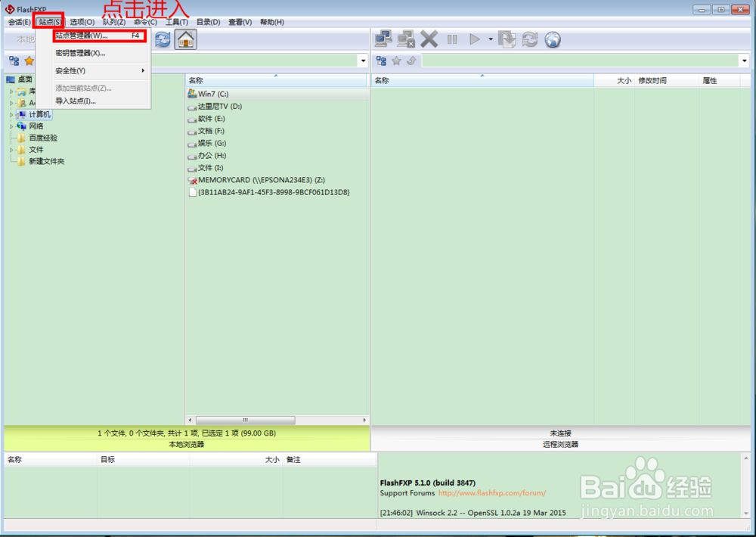The height and width of the screenshot is (537, 756).
Task: Click the remote pane up-folder arrow icon
Action: tap(411, 61)
